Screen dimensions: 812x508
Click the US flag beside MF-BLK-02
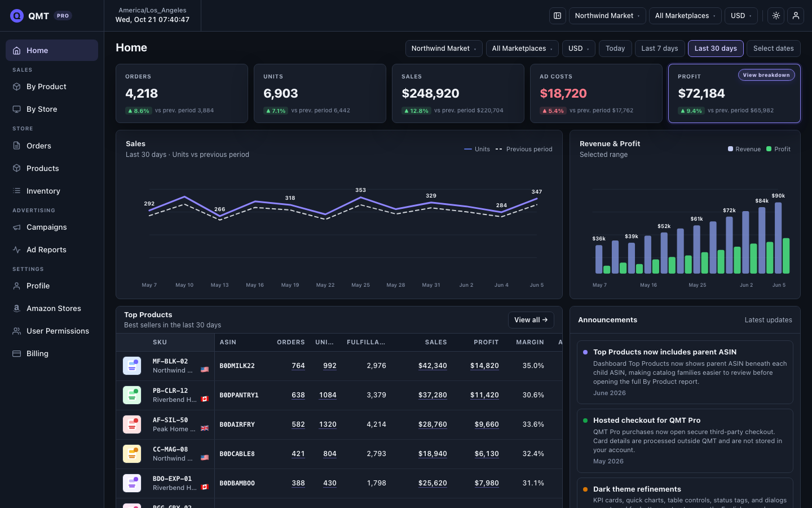click(205, 370)
